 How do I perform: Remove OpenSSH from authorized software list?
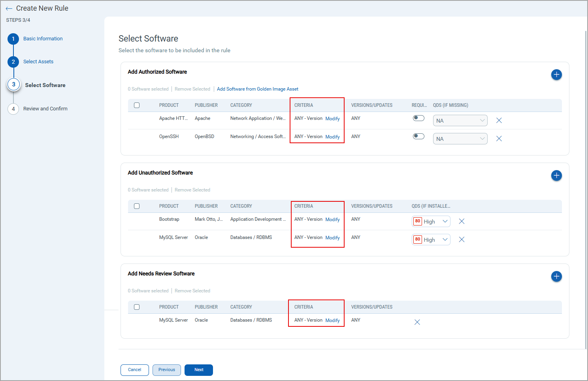click(x=499, y=138)
